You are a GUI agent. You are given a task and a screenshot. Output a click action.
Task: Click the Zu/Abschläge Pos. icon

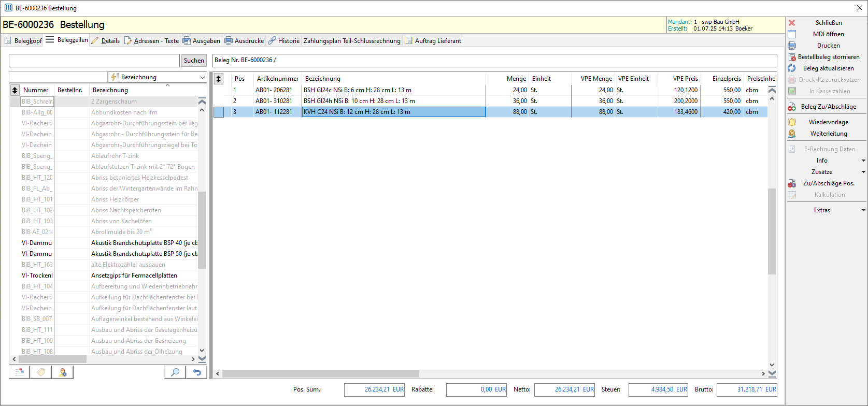[x=792, y=183]
